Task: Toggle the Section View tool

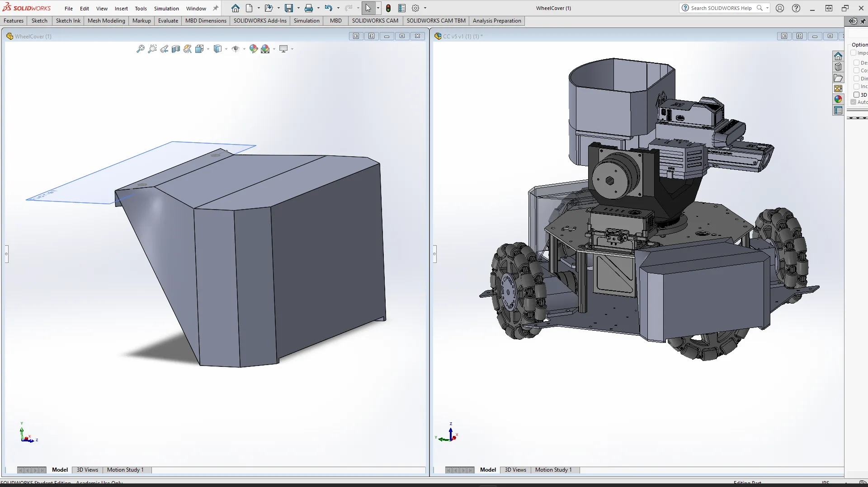Action: (176, 49)
